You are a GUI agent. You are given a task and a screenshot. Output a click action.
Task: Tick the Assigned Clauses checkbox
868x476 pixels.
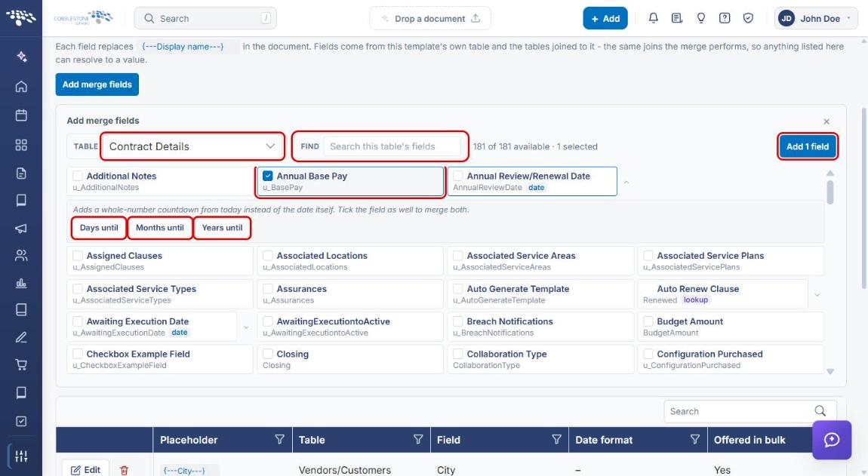78,256
